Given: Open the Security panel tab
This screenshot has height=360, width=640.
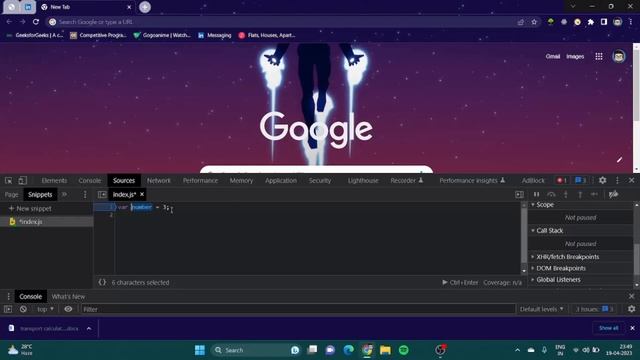Looking at the screenshot, I should tap(320, 180).
